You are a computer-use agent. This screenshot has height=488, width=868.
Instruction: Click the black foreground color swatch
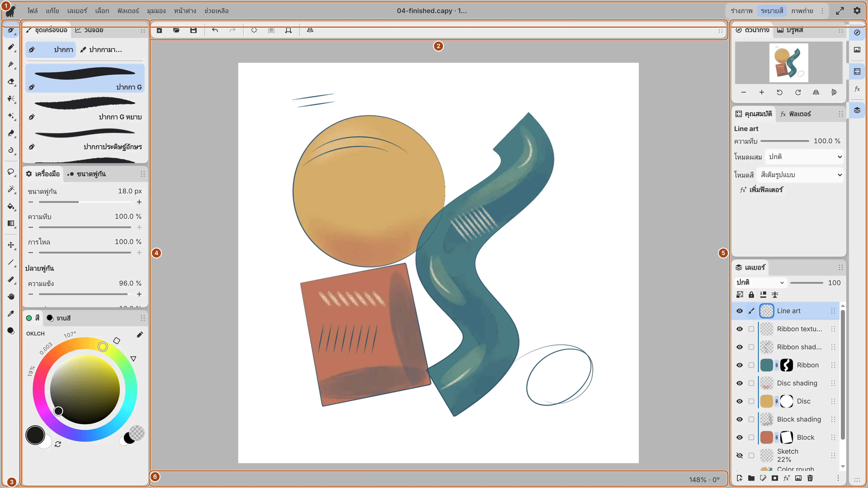[35, 435]
